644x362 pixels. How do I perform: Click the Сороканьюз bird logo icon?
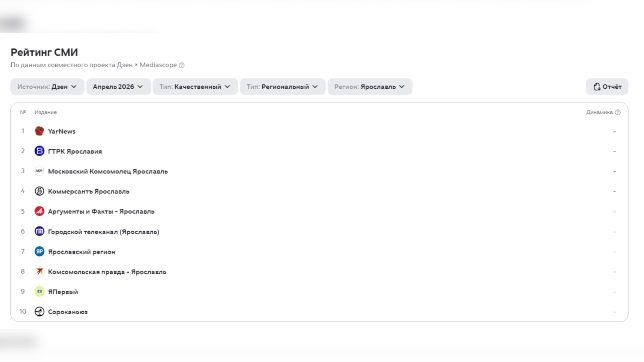(x=39, y=312)
